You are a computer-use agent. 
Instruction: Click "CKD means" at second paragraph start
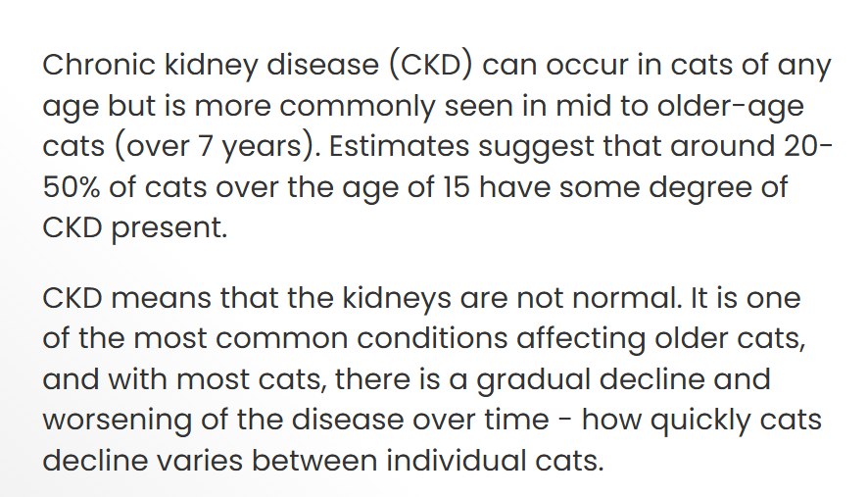[126, 298]
